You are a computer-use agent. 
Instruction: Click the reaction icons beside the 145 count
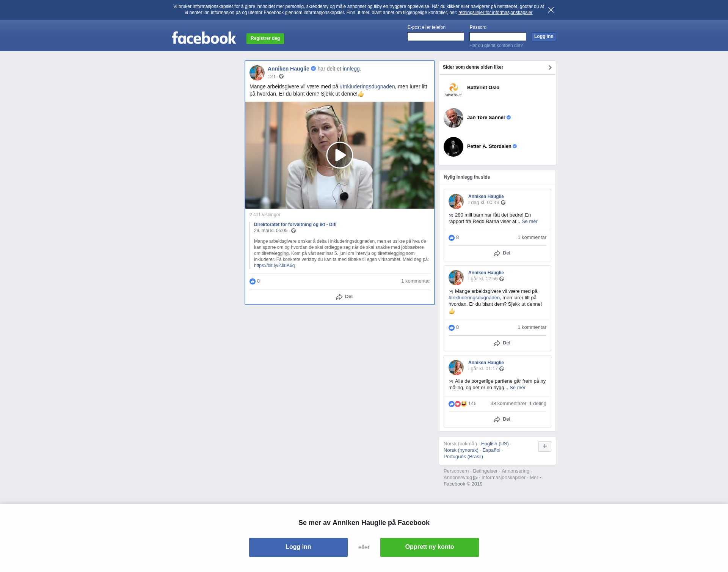tap(458, 404)
